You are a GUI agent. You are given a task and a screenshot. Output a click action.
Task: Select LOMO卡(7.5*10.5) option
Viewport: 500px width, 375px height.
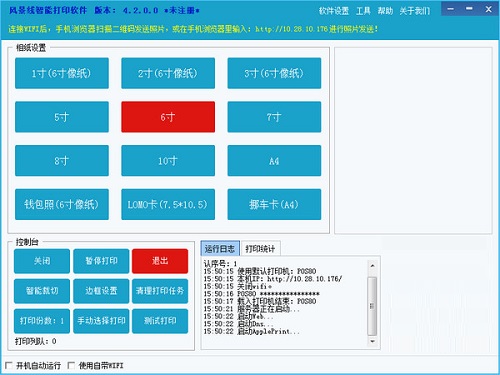168,204
